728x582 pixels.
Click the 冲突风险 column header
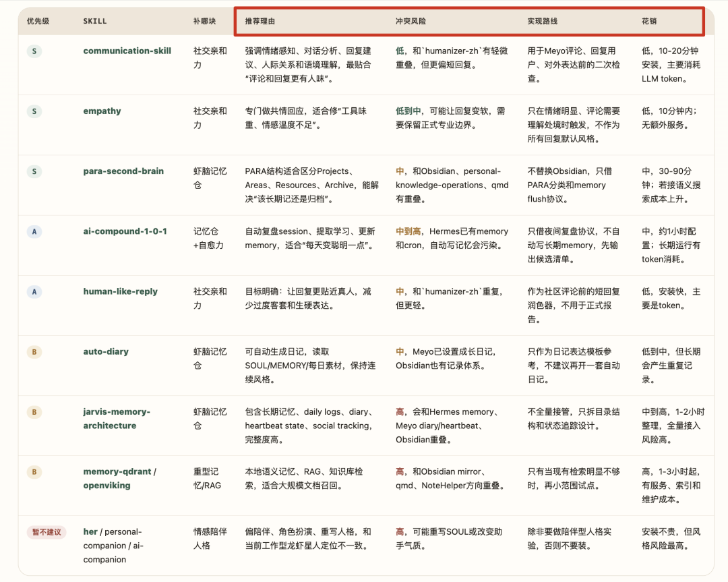pyautogui.click(x=411, y=21)
